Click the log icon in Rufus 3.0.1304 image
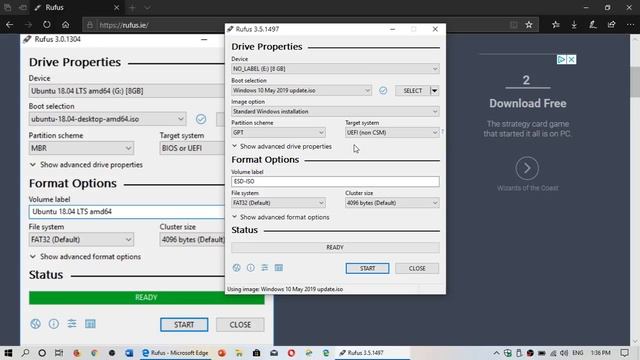This screenshot has height=360, width=640. 90,324
